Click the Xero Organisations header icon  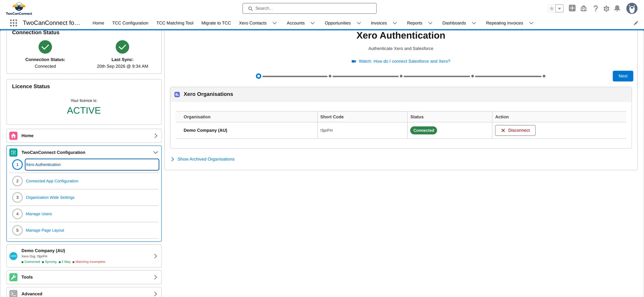pyautogui.click(x=177, y=95)
